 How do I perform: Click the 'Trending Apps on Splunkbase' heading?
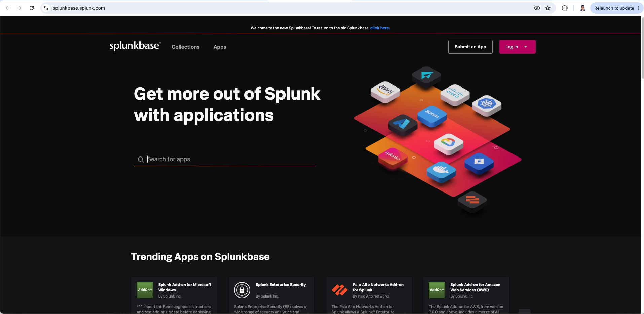coord(200,257)
